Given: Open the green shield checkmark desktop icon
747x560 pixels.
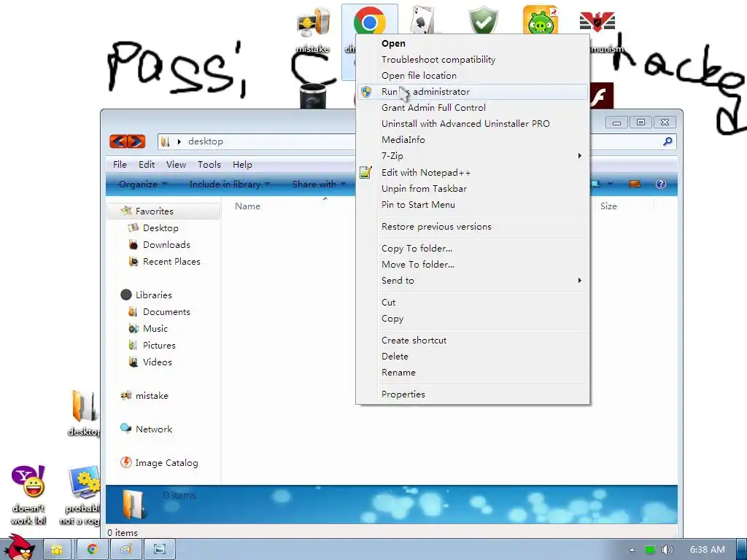Looking at the screenshot, I should (x=483, y=20).
